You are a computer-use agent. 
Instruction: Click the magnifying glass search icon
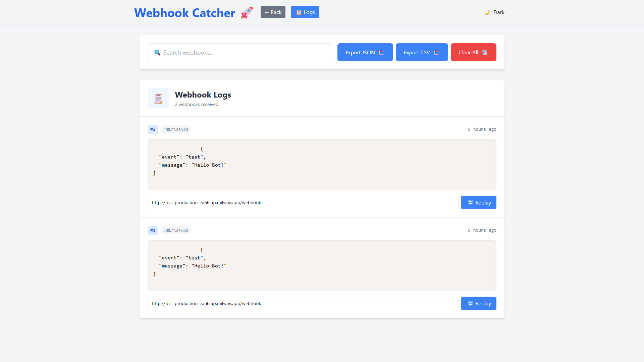(x=157, y=52)
